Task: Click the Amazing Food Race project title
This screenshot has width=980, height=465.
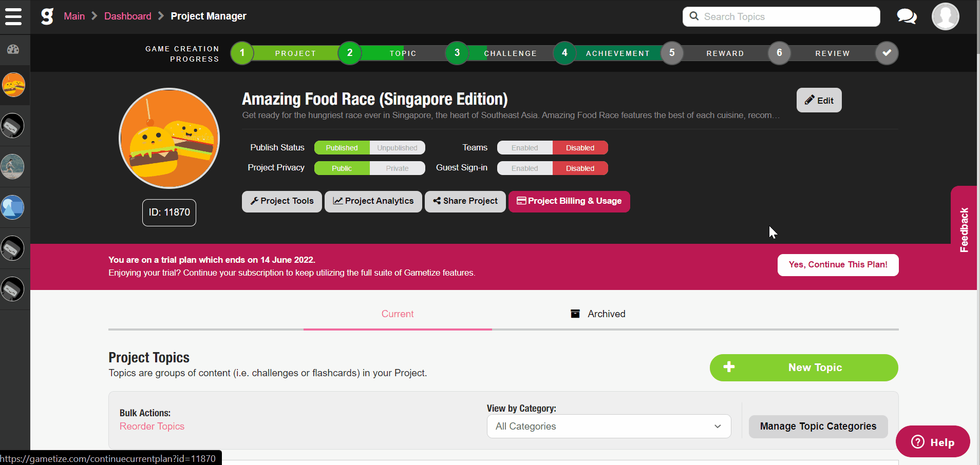Action: point(375,99)
